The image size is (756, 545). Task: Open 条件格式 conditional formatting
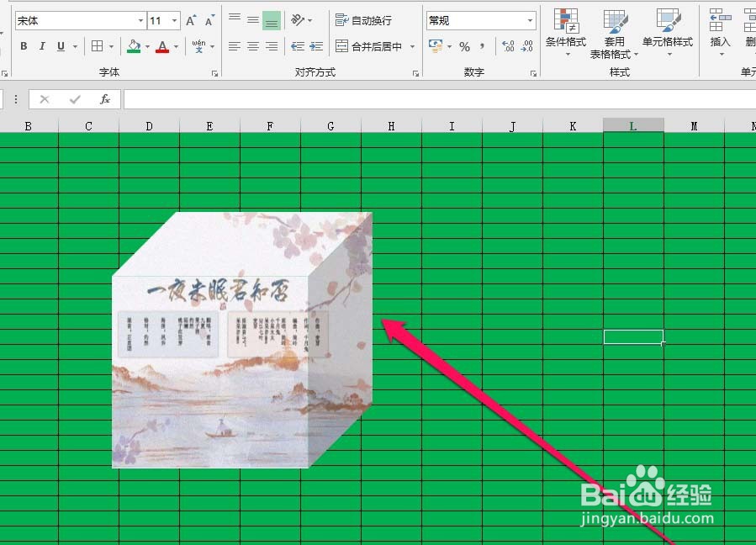coord(566,33)
